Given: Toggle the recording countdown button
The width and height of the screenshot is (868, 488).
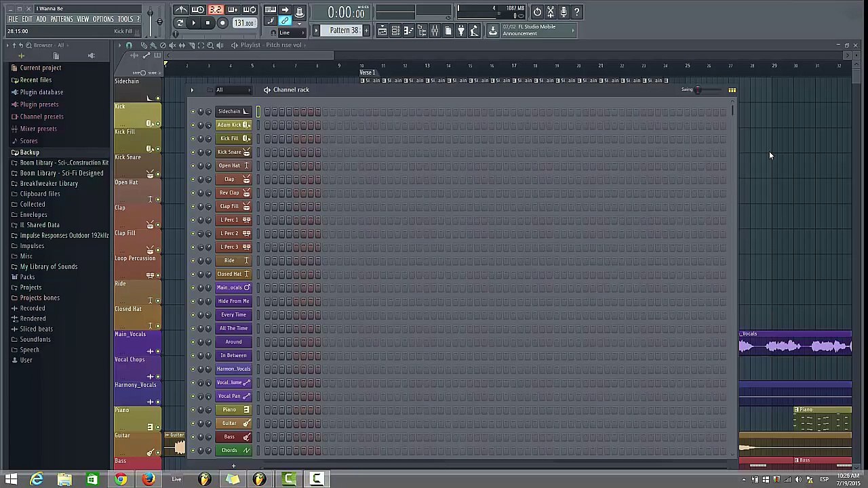Looking at the screenshot, I should [216, 9].
